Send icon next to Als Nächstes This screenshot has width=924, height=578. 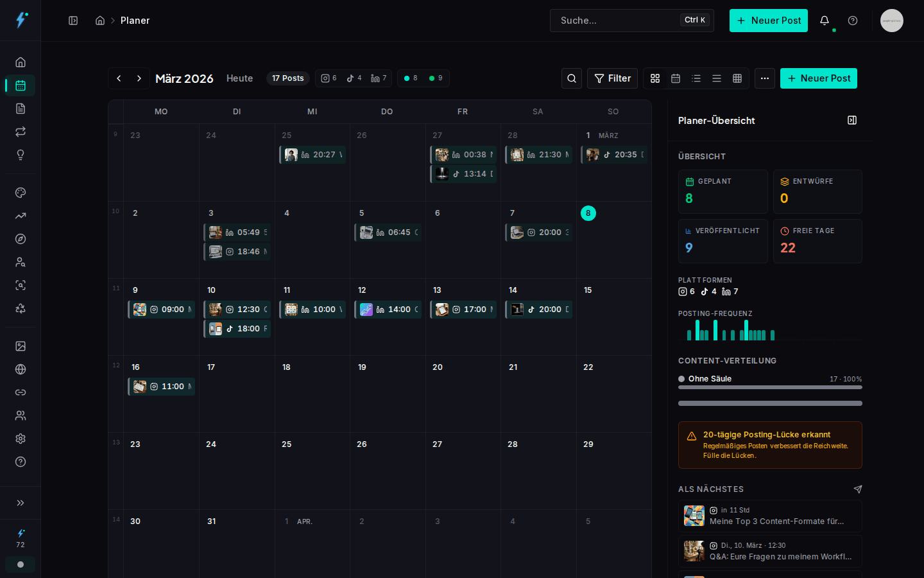pos(858,489)
